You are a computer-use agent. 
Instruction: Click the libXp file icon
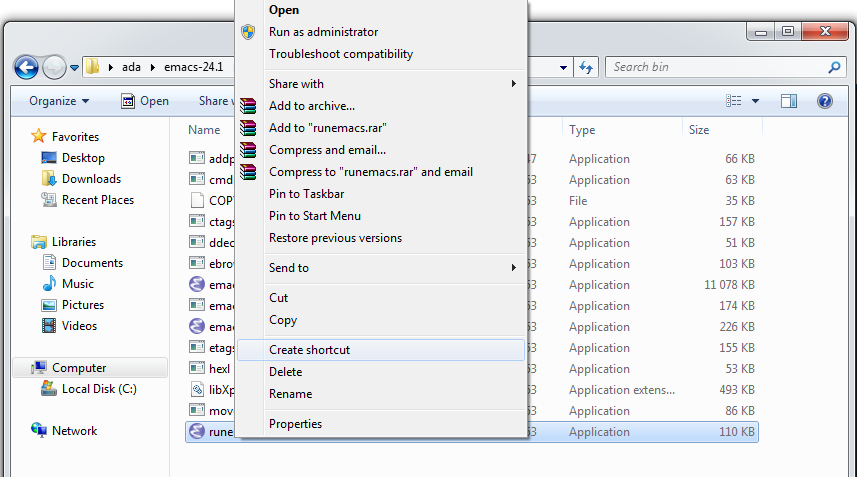[197, 390]
